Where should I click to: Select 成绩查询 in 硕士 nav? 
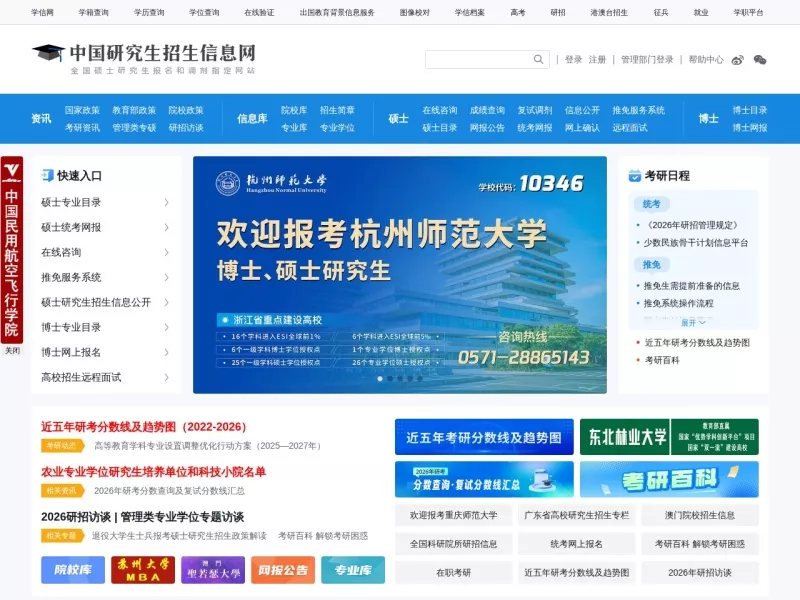pyautogui.click(x=487, y=110)
